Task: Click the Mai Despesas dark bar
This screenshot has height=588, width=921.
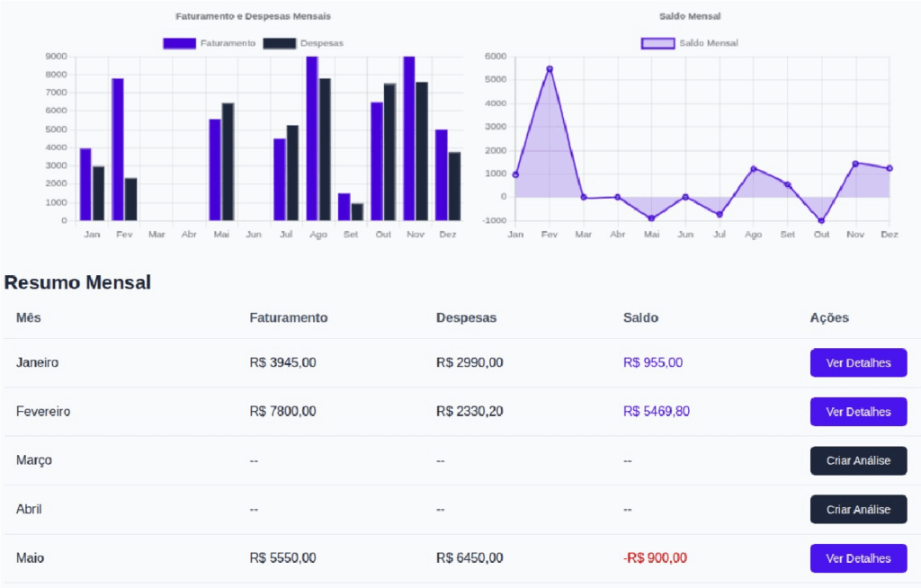Action: (x=228, y=162)
